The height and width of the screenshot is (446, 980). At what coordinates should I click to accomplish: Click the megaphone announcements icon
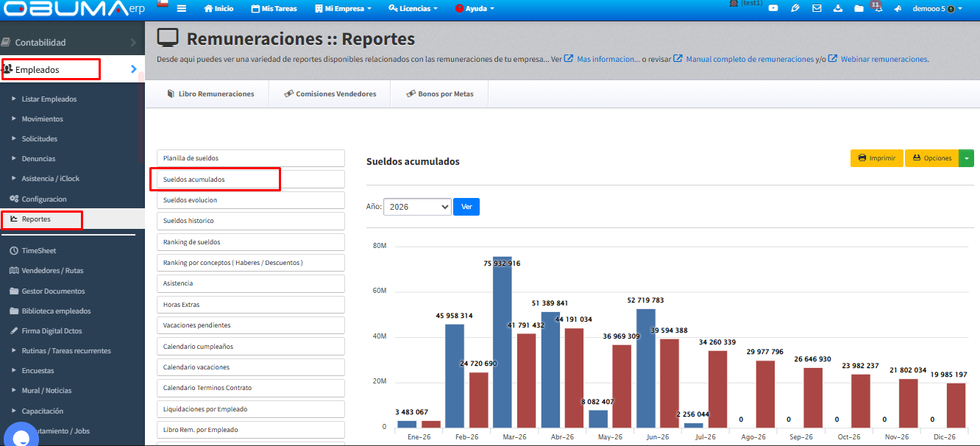pyautogui.click(x=898, y=9)
